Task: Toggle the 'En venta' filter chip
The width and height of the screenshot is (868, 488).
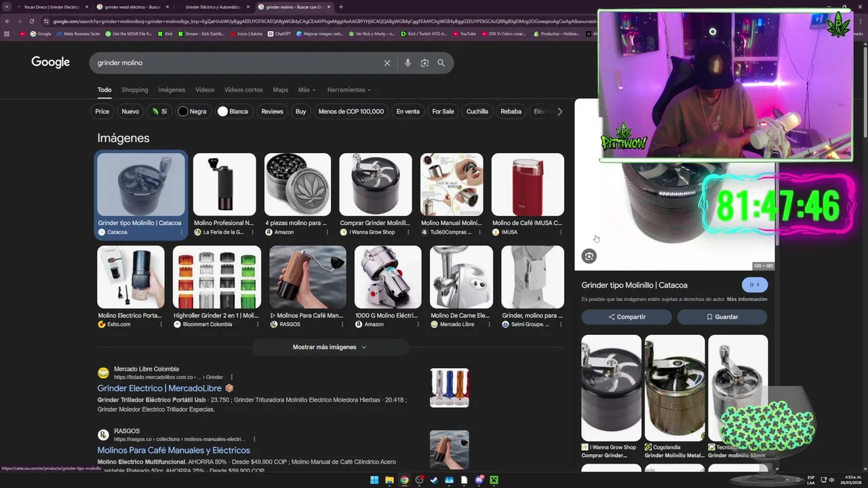Action: 408,112
